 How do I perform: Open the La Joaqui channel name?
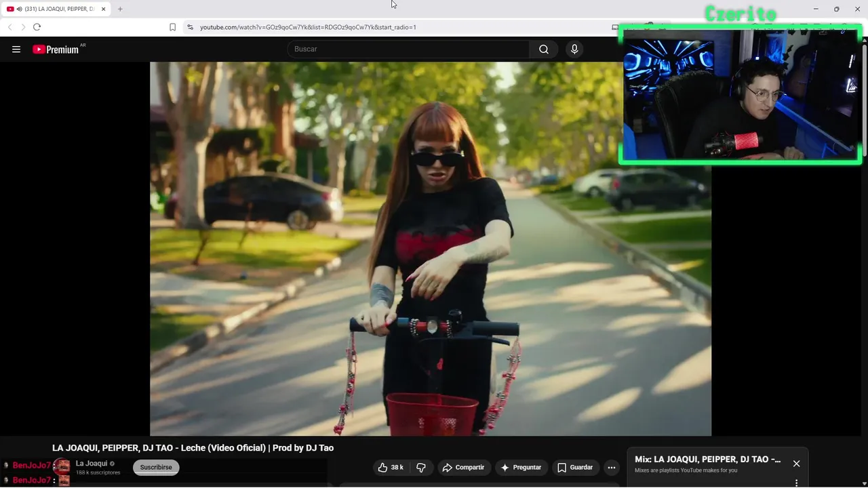[92, 464]
